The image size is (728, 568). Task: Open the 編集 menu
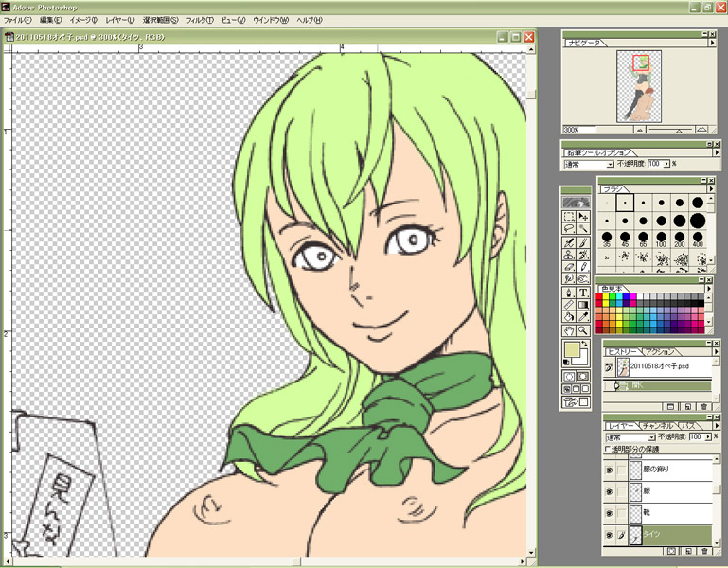50,20
